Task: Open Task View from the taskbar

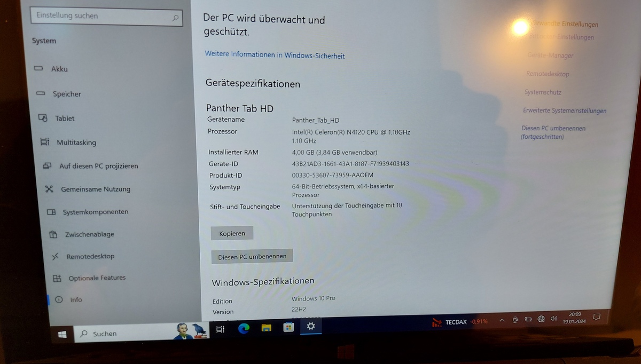Action: pos(220,330)
